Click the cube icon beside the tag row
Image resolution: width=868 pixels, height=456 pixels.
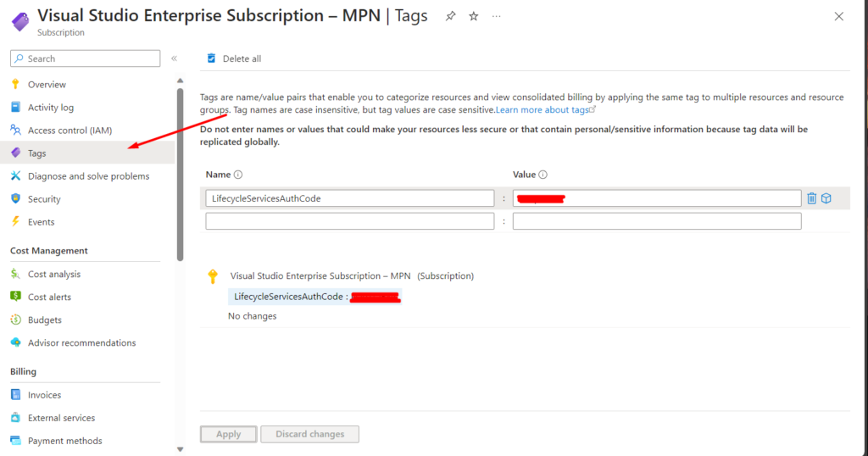pyautogui.click(x=826, y=198)
